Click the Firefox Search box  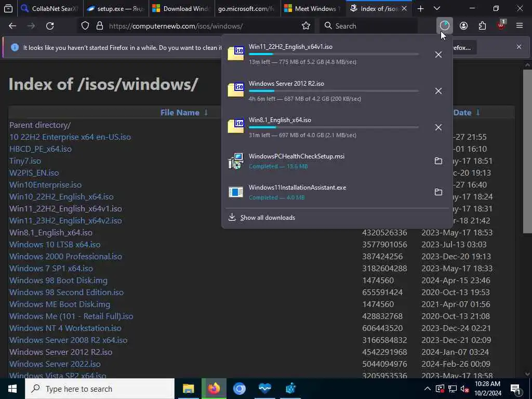pyautogui.click(x=368, y=26)
